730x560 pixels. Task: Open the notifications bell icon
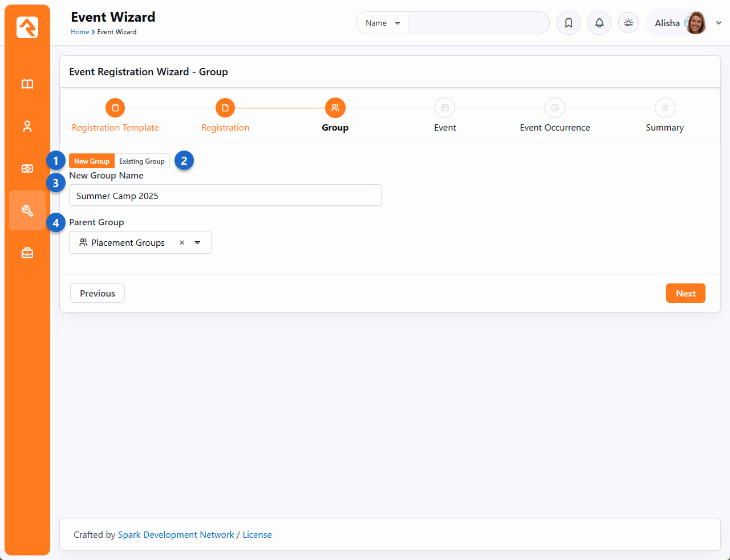(599, 23)
